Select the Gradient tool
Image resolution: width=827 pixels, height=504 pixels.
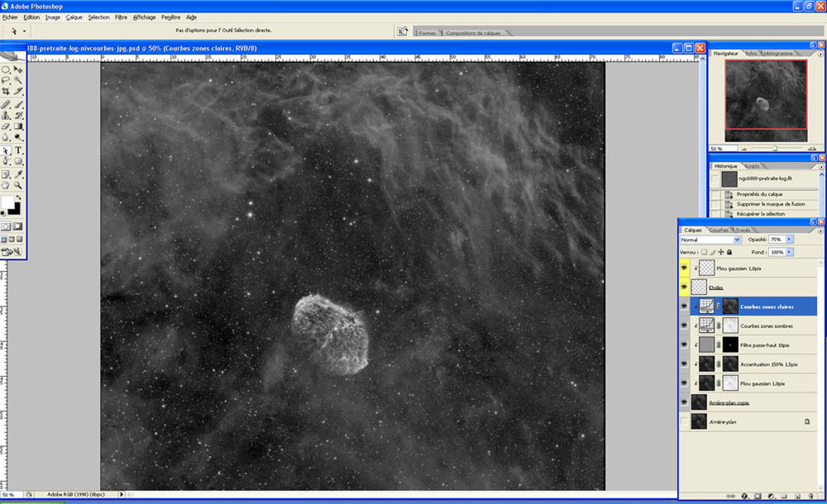point(18,126)
